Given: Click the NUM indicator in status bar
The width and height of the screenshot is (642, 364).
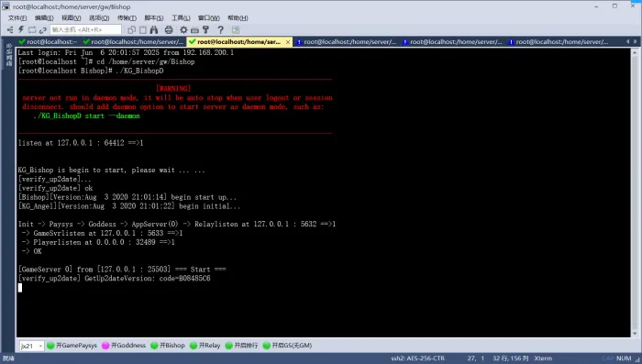Looking at the screenshot, I should (x=624, y=358).
